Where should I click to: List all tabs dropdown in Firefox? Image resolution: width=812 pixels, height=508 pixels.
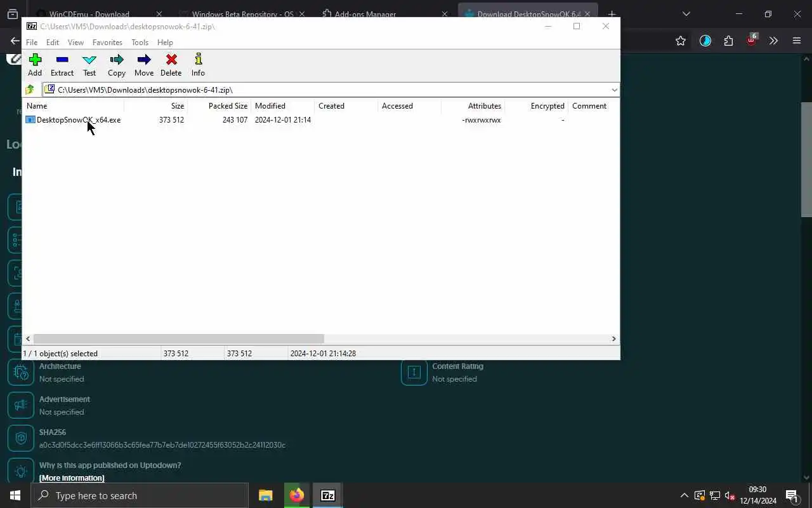click(686, 14)
